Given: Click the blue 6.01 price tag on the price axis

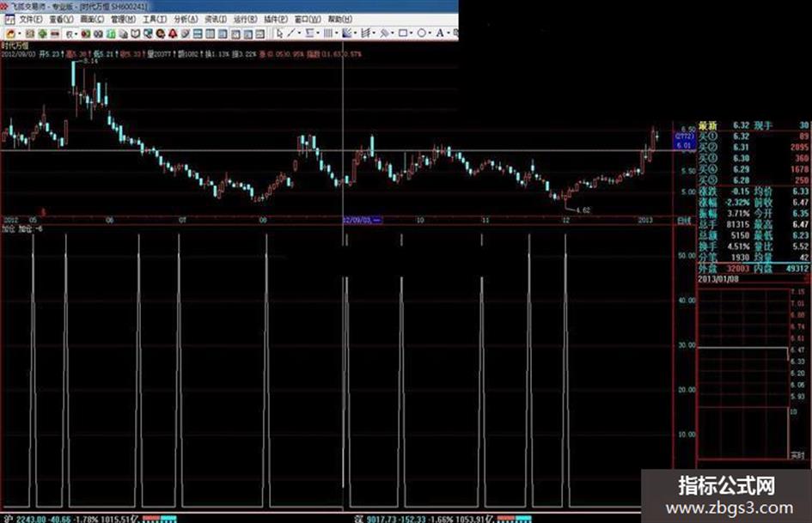Looking at the screenshot, I should point(684,145).
